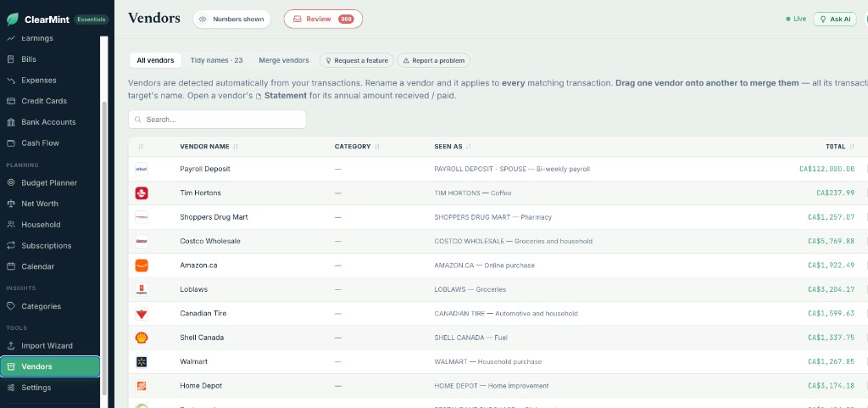Click total CA$112,000.00 for Payroll Deposit

tap(827, 169)
